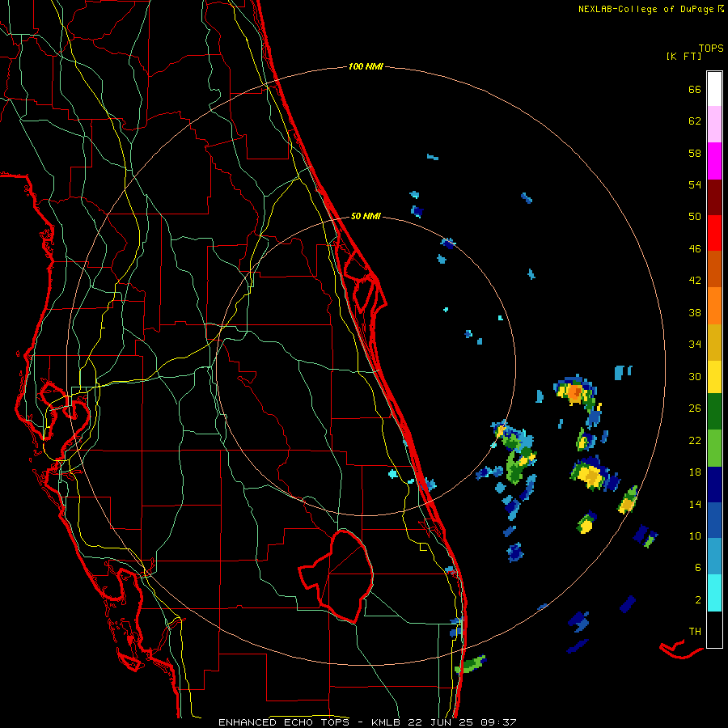Click the magenta swatch between 58 and 54

[x=714, y=161]
